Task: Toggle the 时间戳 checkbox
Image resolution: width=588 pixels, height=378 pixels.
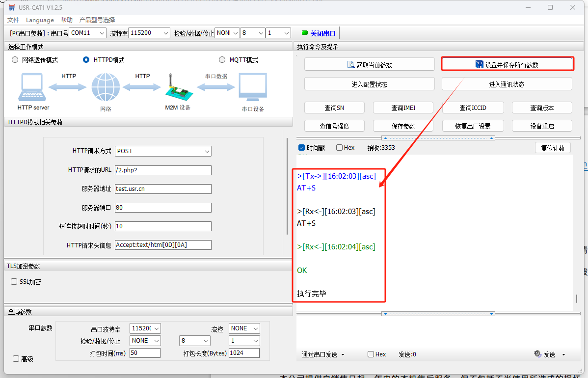Action: [301, 148]
